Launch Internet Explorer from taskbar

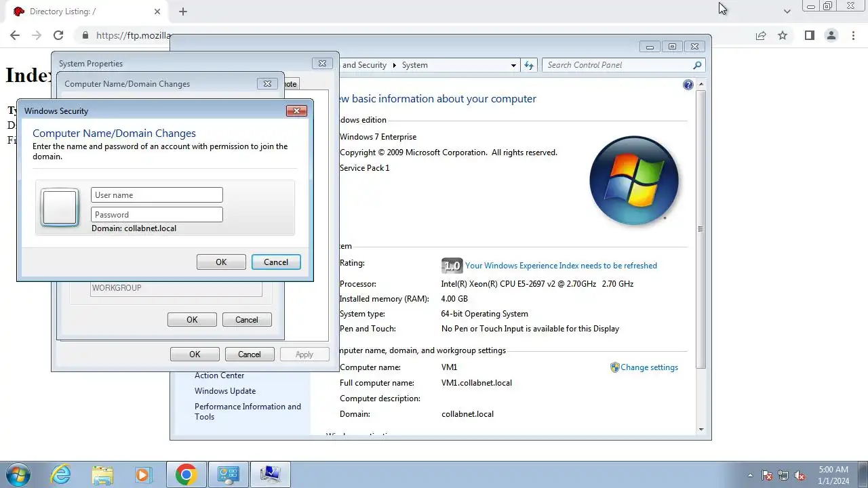click(61, 474)
